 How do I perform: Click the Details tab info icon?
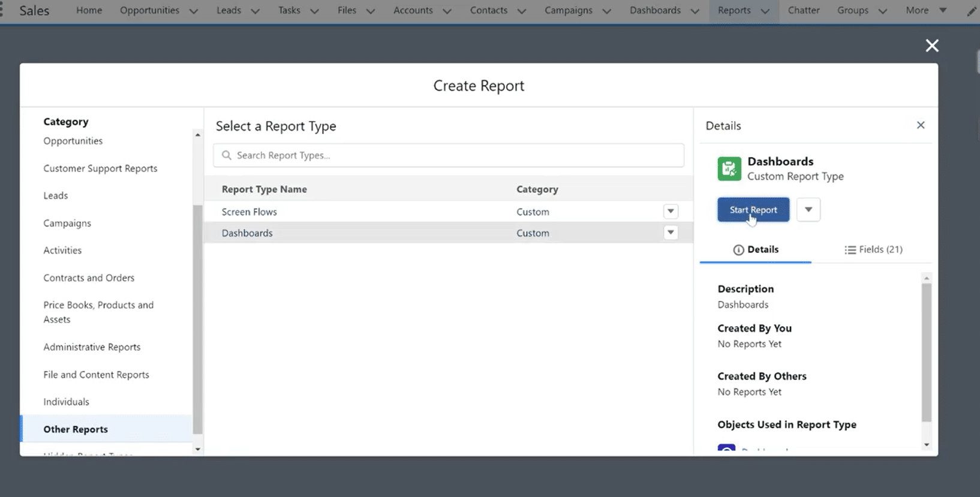738,250
